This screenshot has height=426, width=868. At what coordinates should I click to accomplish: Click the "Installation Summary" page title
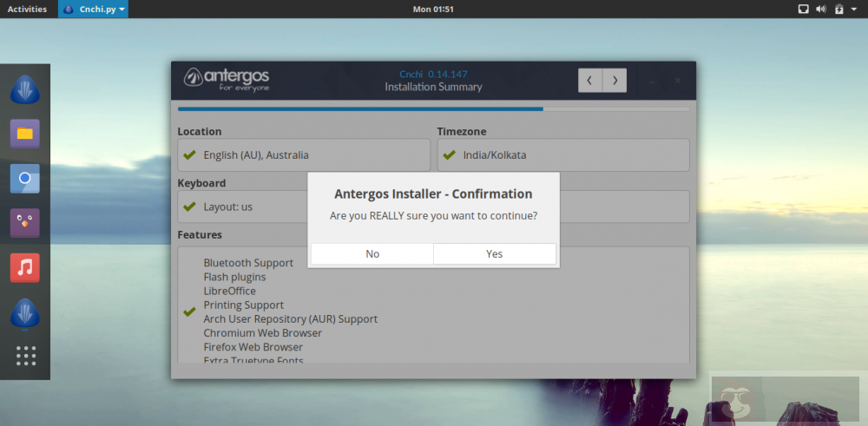coord(433,87)
